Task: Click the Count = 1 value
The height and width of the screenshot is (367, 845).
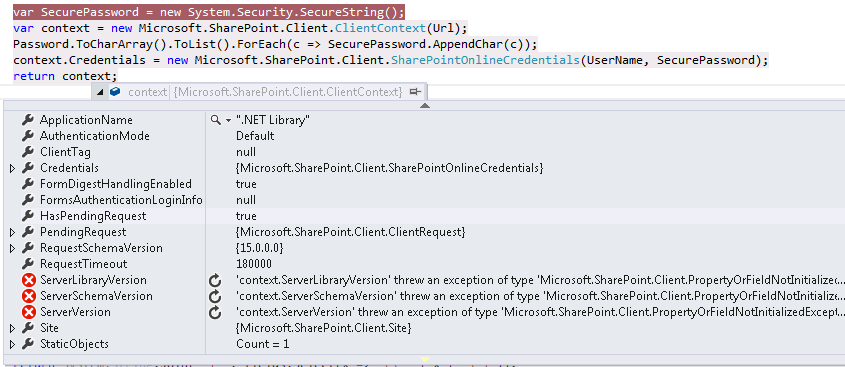Action: pos(262,344)
